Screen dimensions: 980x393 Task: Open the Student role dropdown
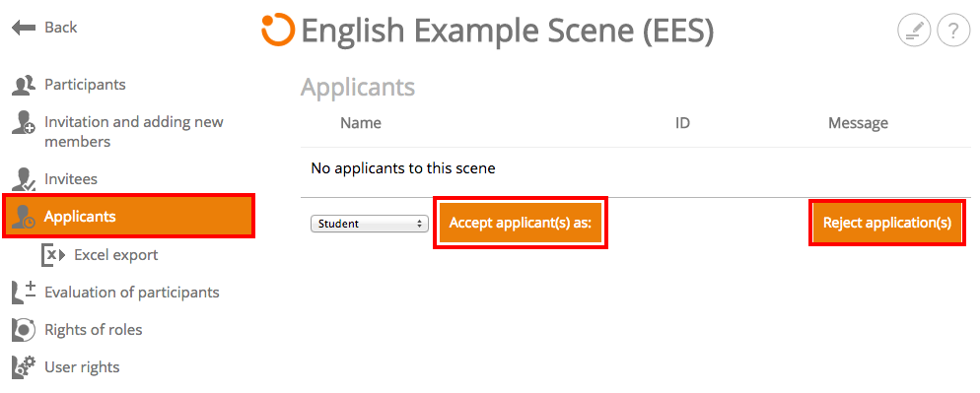(x=370, y=224)
